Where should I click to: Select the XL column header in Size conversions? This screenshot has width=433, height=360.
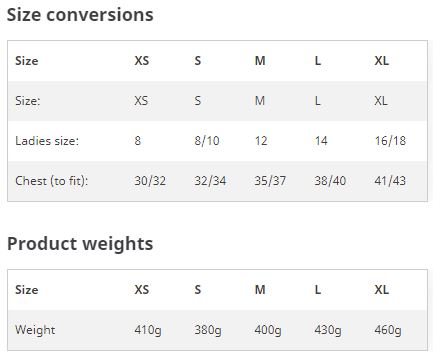[x=382, y=61]
